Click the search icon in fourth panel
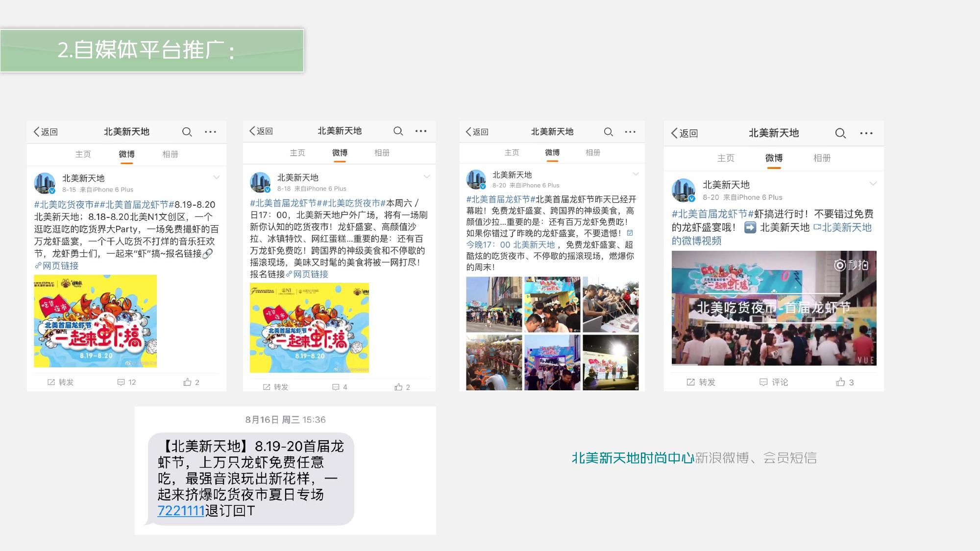The image size is (980, 551). click(x=840, y=133)
